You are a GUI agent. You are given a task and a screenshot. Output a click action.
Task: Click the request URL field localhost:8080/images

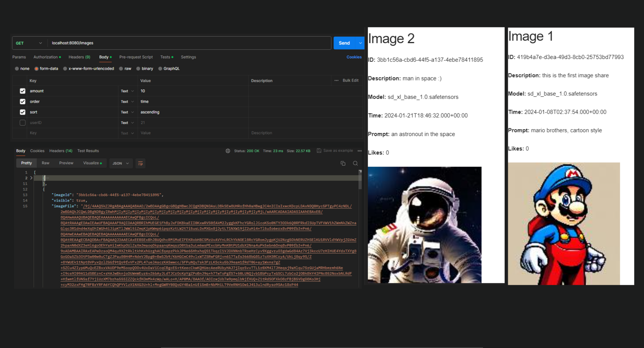click(189, 43)
